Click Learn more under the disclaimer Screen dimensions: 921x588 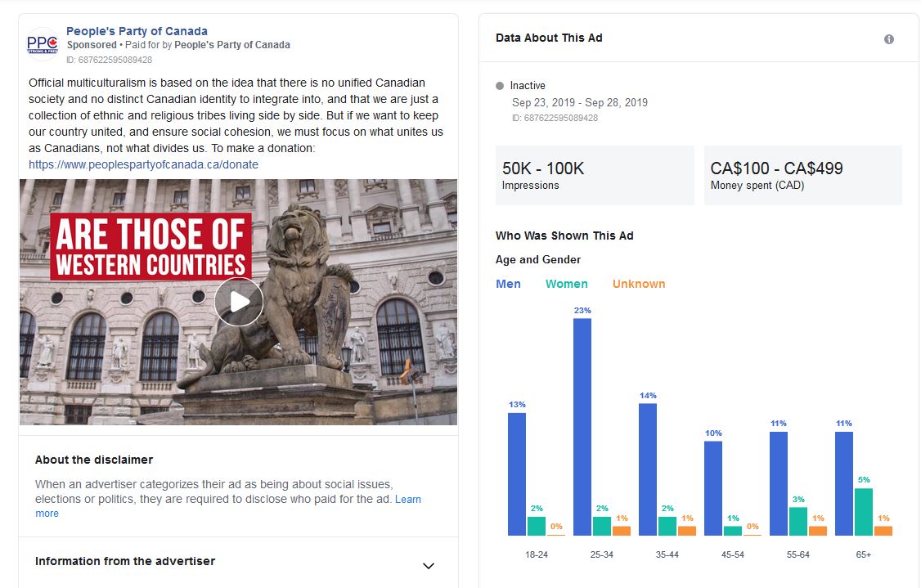[409, 499]
